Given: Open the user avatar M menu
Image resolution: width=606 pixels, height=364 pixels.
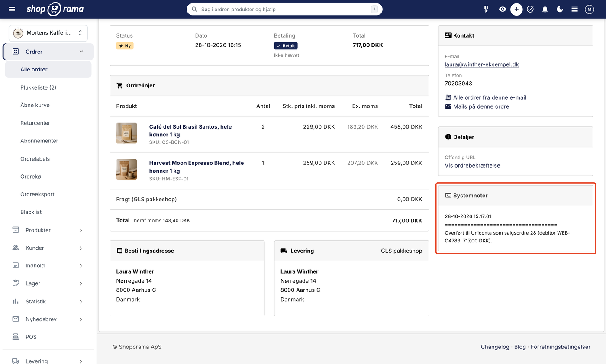Looking at the screenshot, I should 589,9.
